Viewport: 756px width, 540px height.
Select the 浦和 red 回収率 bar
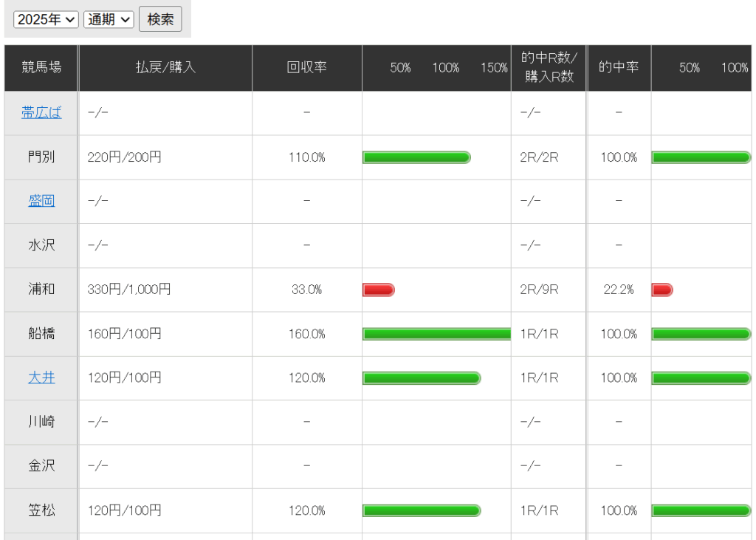379,290
